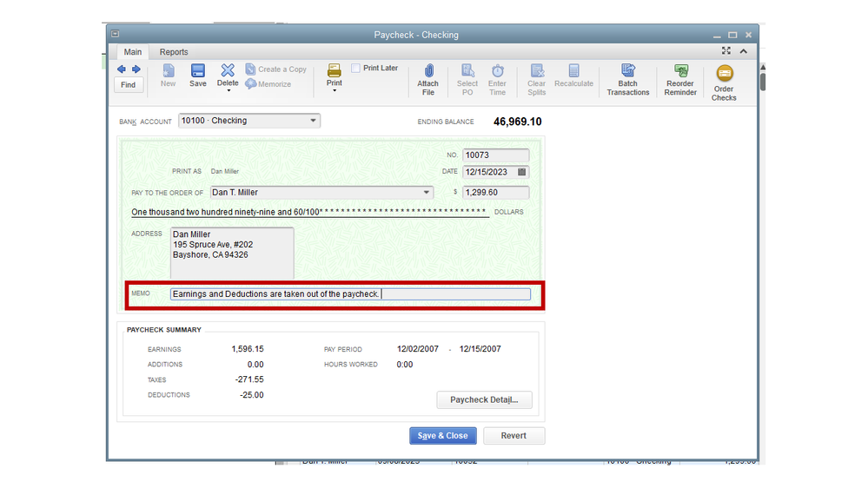This screenshot has width=868, height=488.
Task: Click the window menu icon in title bar
Action: click(116, 35)
